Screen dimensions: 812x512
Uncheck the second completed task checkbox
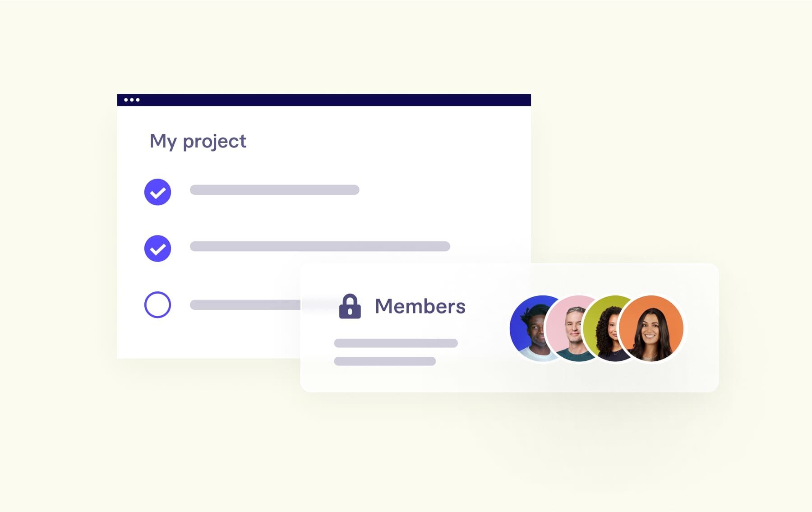[x=157, y=249]
